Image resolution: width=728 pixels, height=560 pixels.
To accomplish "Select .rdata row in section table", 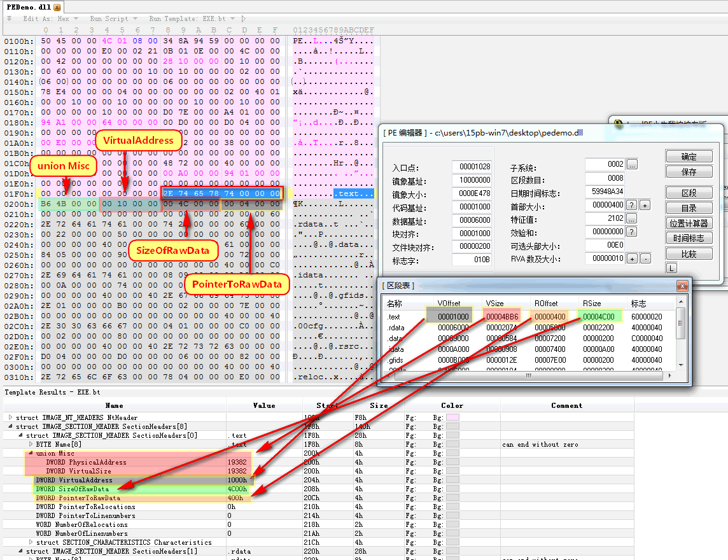I will (529, 327).
